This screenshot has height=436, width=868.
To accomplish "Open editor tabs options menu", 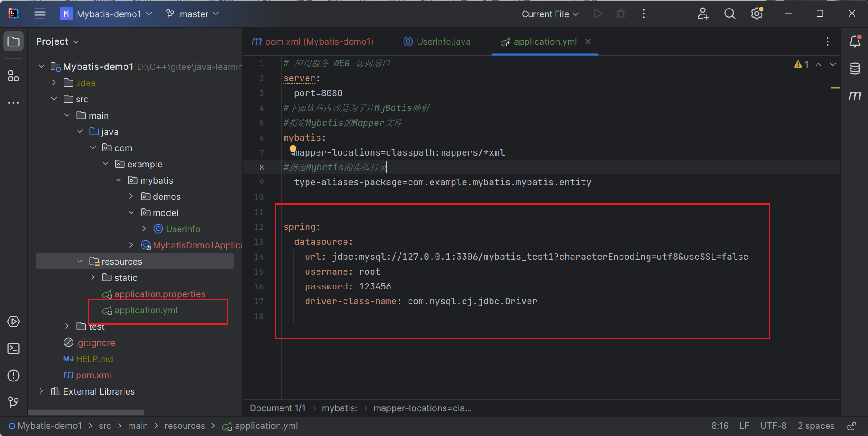I will (x=828, y=41).
